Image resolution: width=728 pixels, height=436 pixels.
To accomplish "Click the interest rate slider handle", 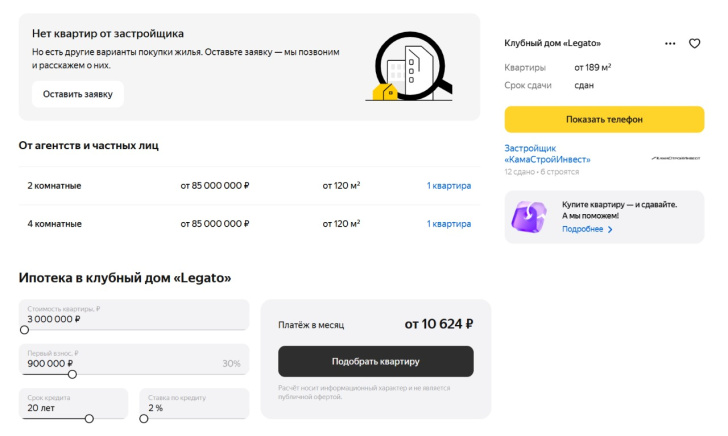I will point(144,418).
